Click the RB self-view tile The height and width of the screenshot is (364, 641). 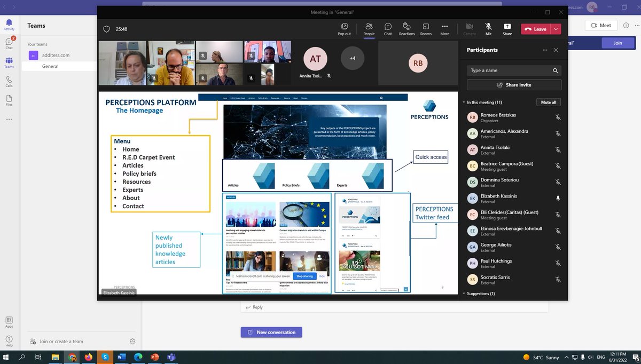[x=418, y=63]
